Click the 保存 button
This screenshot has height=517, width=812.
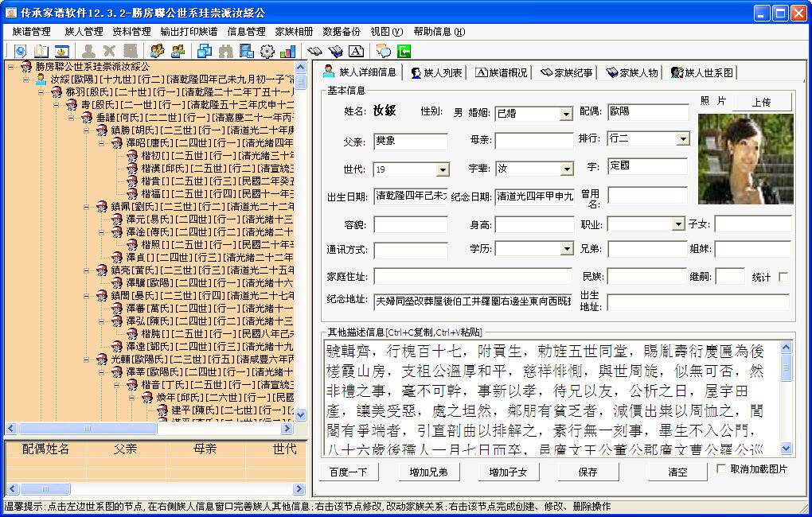[x=588, y=472]
